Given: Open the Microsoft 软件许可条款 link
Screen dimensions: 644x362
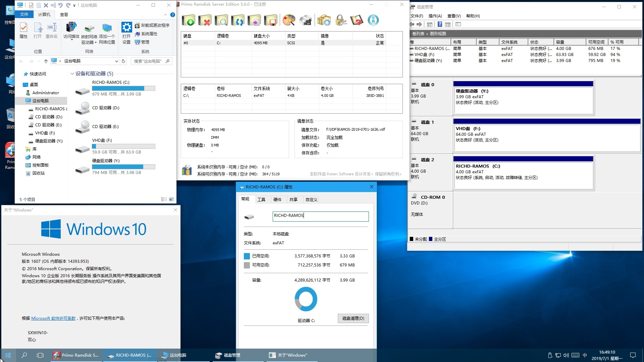Looking at the screenshot, I should pos(53,318).
